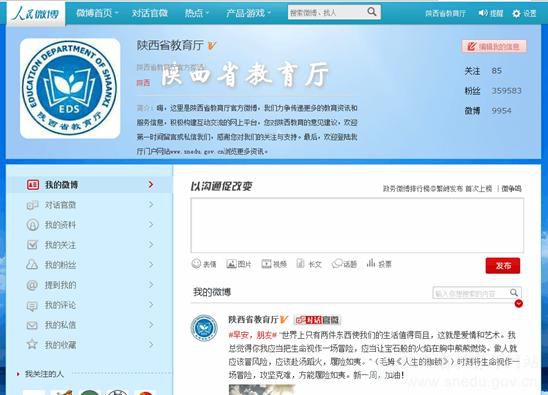Insert an emoticon with 表情 icon

click(x=196, y=263)
